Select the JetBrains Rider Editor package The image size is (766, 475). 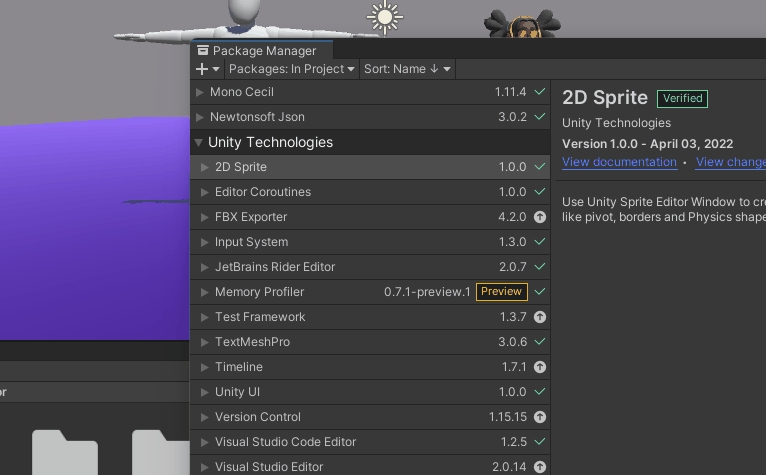tap(350, 267)
